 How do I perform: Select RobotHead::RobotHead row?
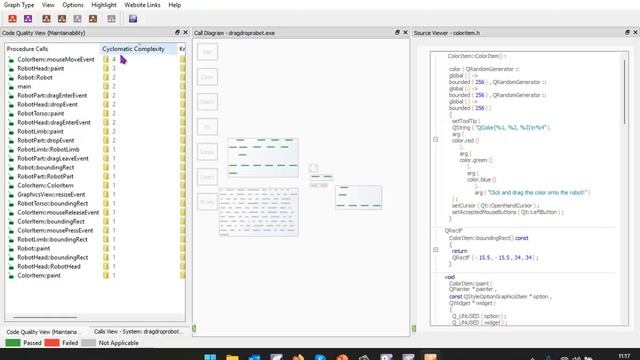pyautogui.click(x=95, y=267)
